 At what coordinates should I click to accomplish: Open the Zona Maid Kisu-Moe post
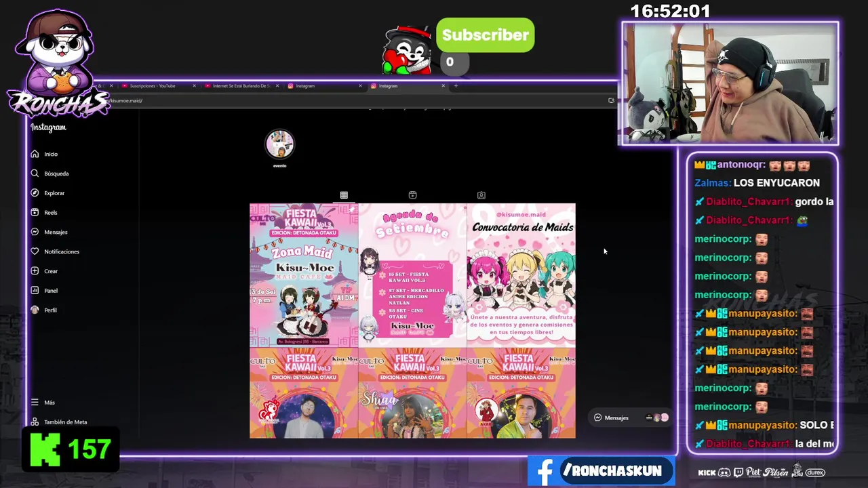point(304,275)
